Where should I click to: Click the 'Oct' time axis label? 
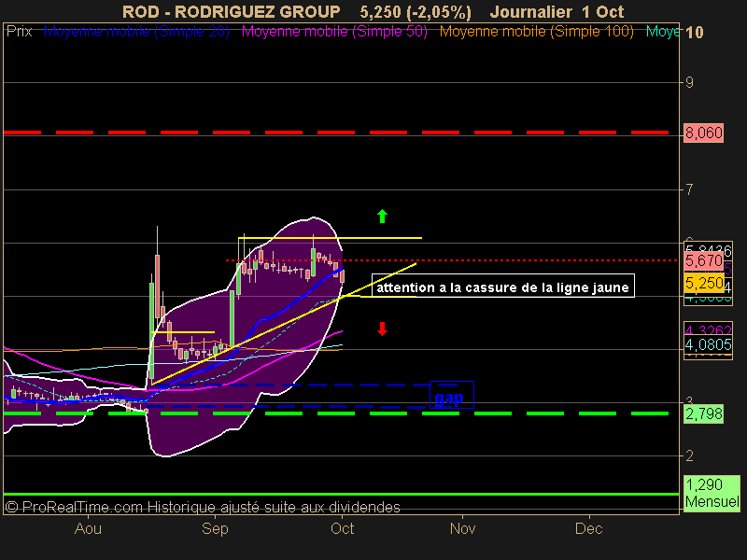pos(342,528)
